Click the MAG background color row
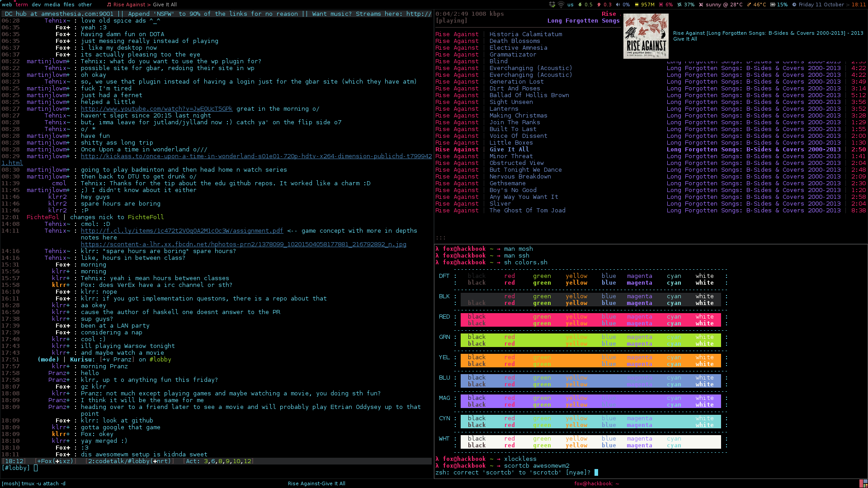868x488 pixels. (590, 401)
